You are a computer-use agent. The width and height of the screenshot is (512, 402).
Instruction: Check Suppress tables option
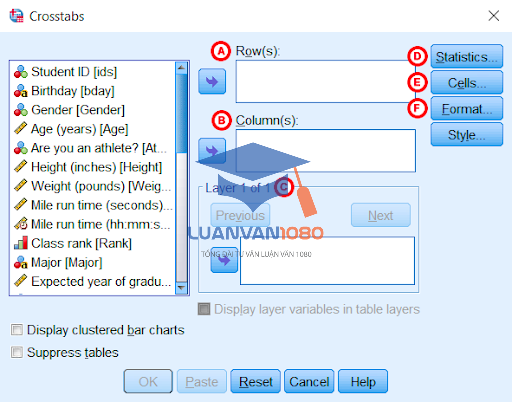click(17, 352)
